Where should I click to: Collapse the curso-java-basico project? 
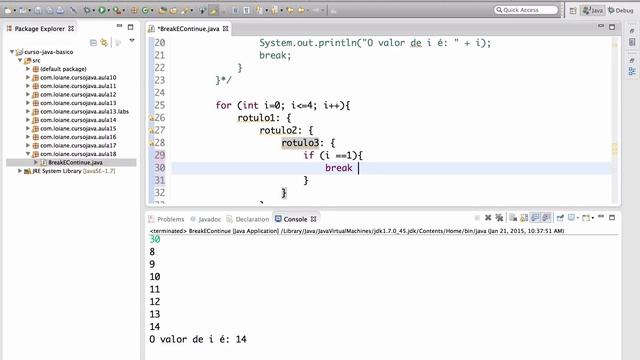click(12, 52)
